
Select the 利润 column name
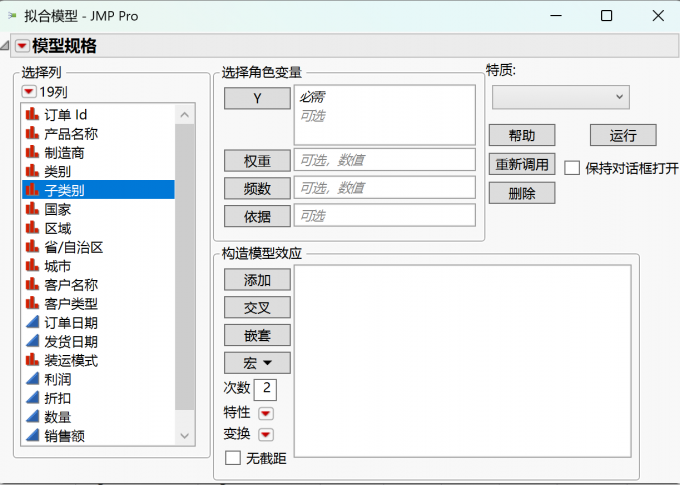point(58,379)
